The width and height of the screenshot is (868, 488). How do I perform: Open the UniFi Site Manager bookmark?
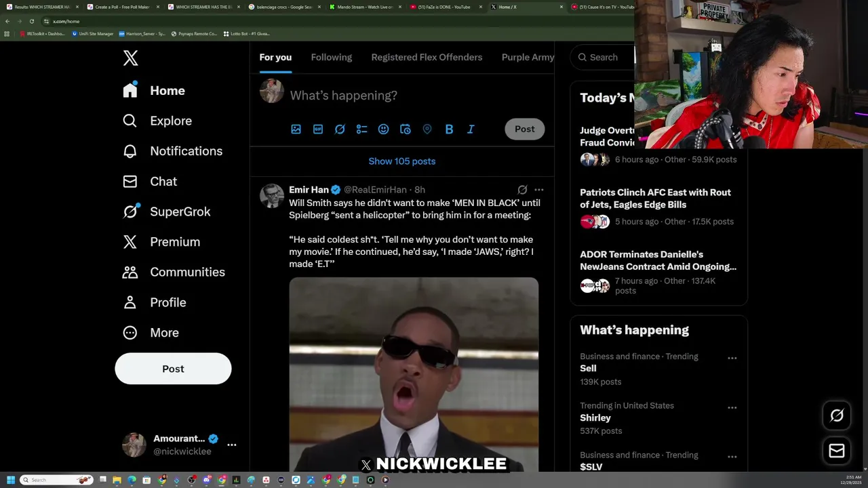click(x=93, y=33)
